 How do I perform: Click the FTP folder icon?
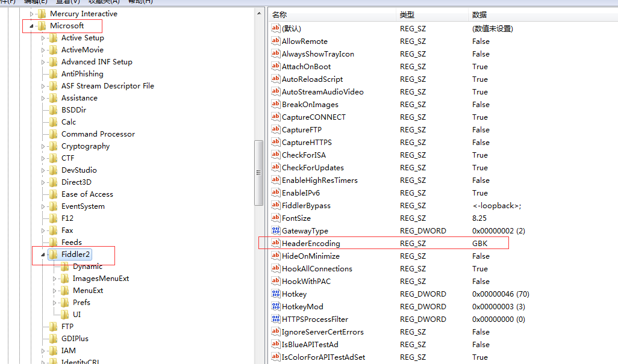pos(53,327)
